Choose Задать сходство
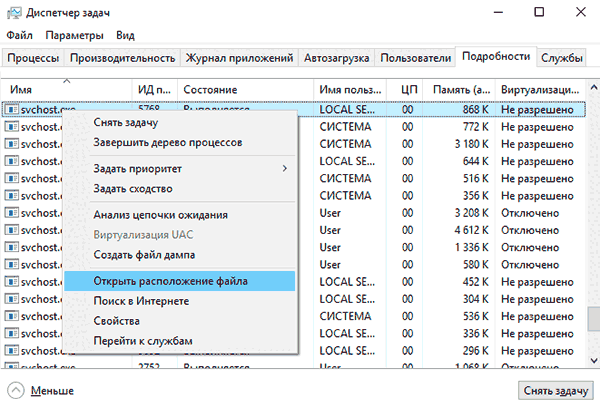The image size is (600, 408). (x=180, y=189)
